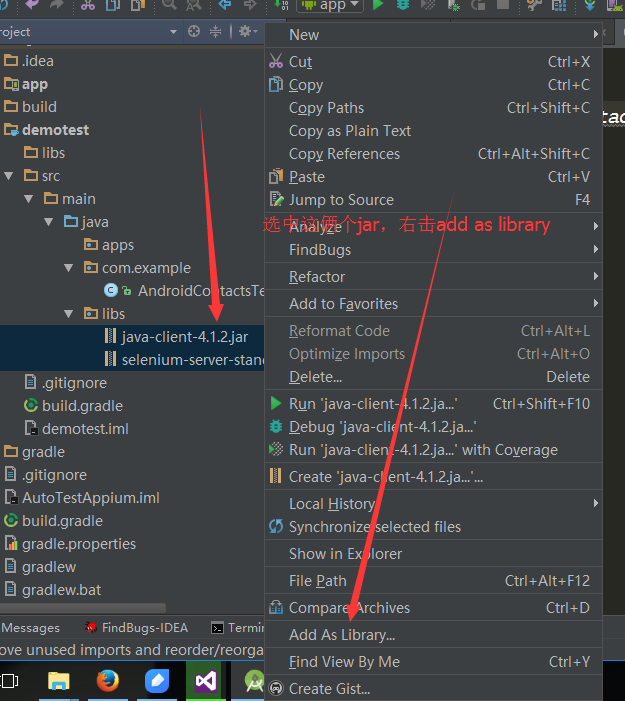Image resolution: width=625 pixels, height=701 pixels.
Task: Select Find View By Me entry
Action: 433,662
